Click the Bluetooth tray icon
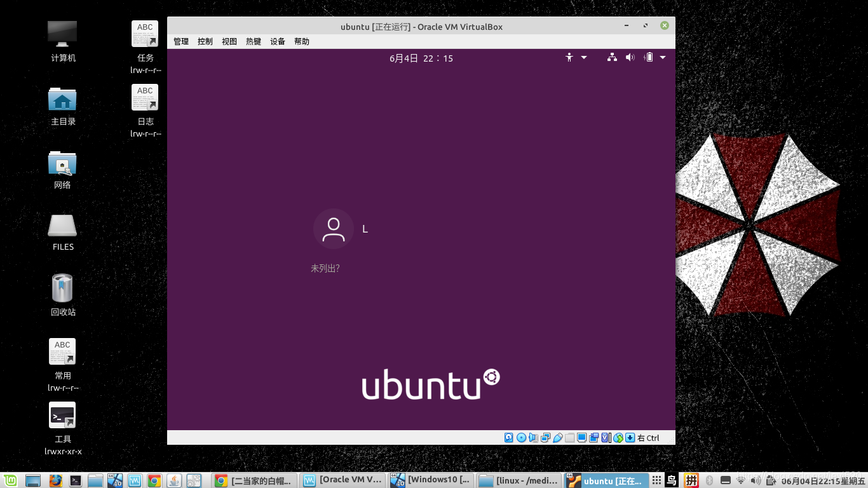This screenshot has height=488, width=868. tap(710, 480)
